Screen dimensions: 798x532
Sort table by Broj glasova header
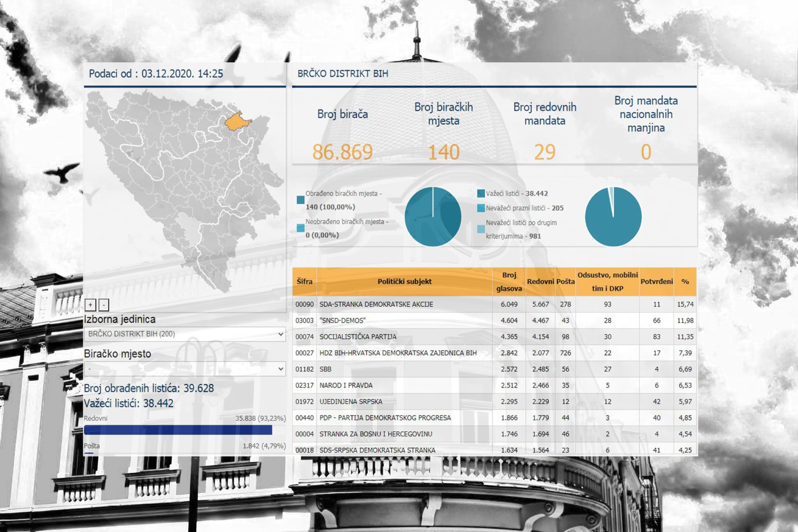pos(509,282)
